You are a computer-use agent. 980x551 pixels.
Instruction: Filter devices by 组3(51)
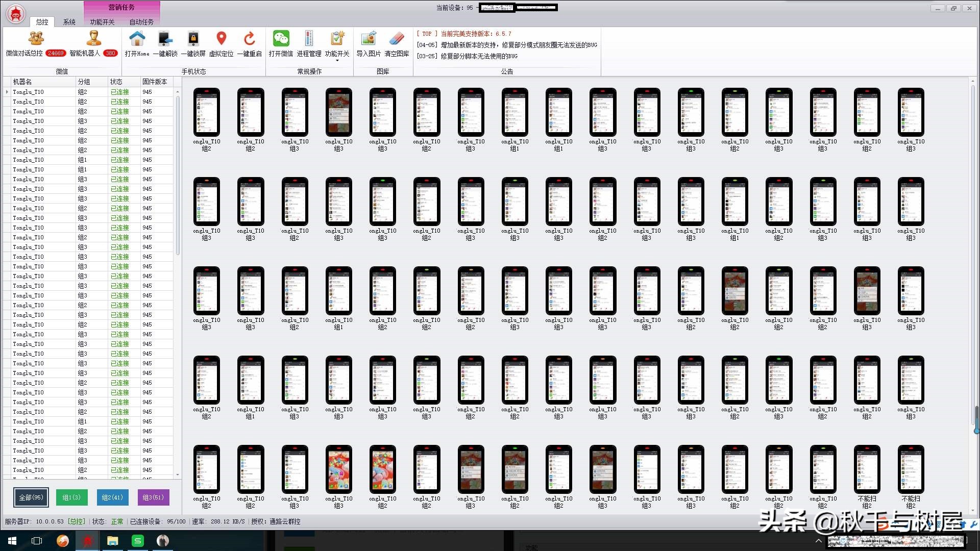coord(153,497)
